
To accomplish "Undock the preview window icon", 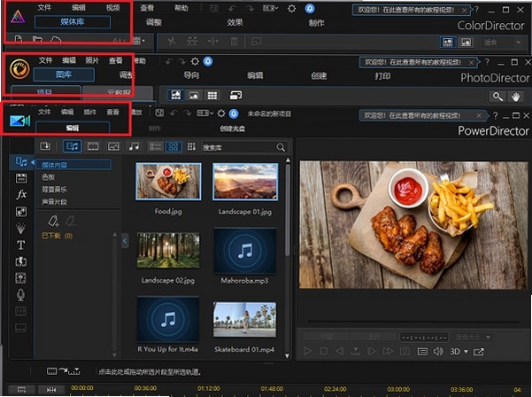I will (478, 352).
